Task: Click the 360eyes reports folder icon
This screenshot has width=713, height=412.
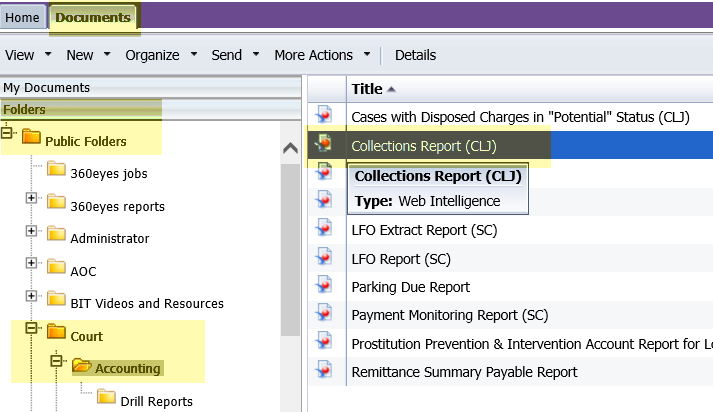Action: coord(56,201)
